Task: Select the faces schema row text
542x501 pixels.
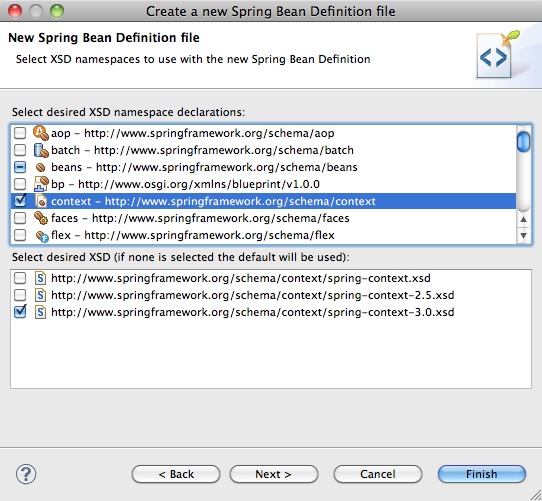Action: 200,219
